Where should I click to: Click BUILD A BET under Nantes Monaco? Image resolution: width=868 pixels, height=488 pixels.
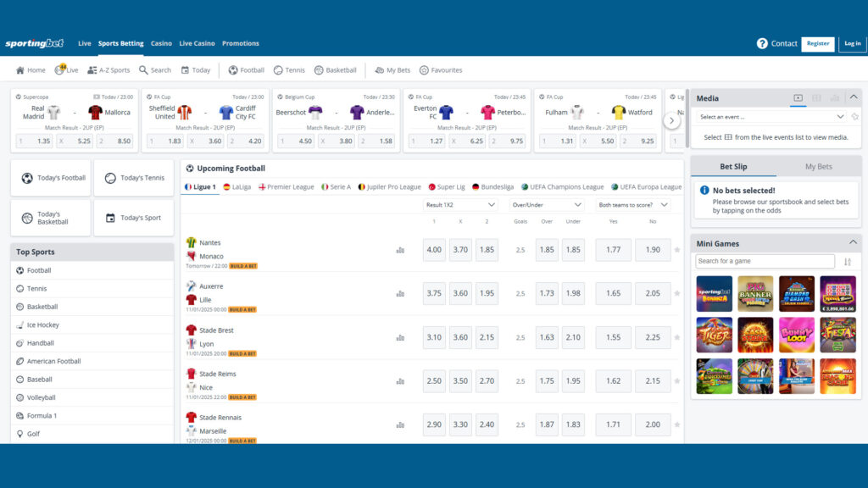pos(243,266)
